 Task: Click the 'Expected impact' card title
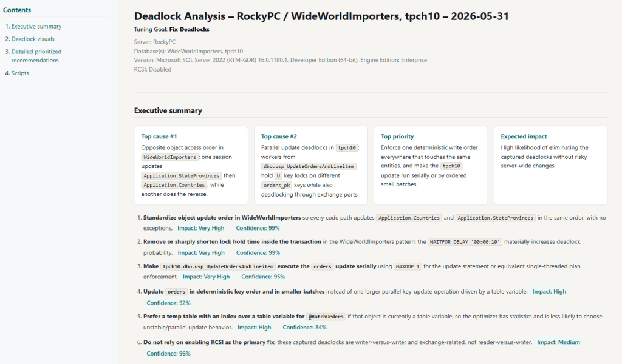pyautogui.click(x=524, y=136)
